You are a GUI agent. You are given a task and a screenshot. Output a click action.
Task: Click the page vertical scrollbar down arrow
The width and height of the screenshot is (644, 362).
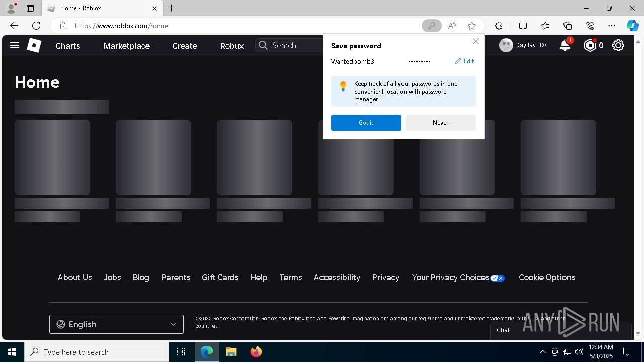pyautogui.click(x=638, y=333)
